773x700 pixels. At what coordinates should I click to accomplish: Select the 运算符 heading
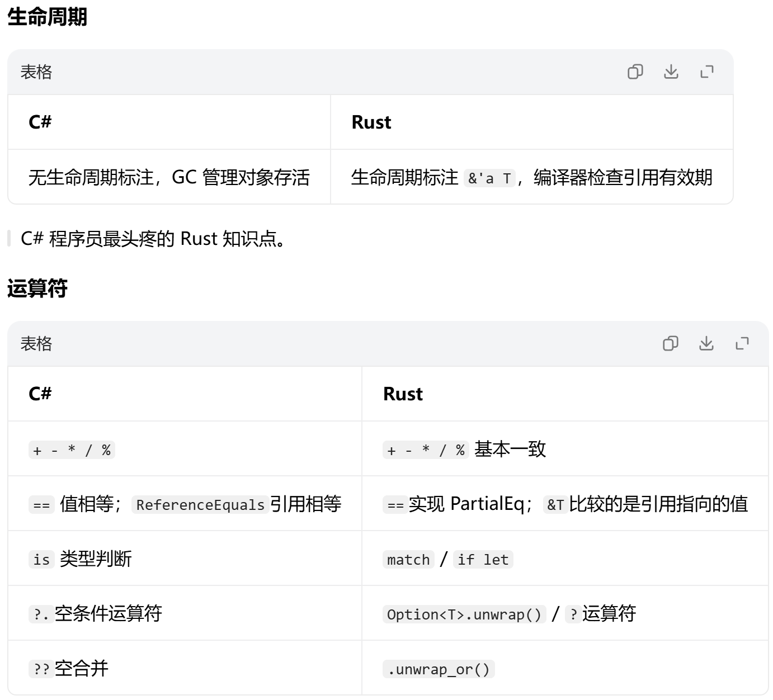pyautogui.click(x=37, y=288)
